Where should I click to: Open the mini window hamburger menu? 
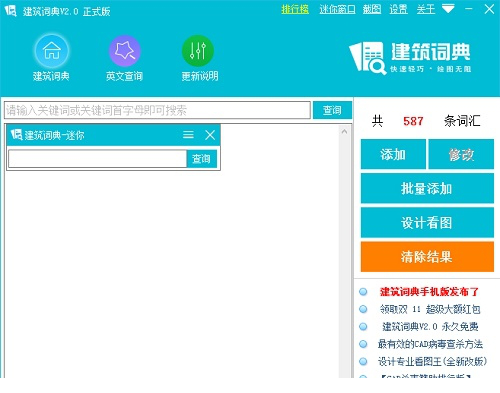pyautogui.click(x=188, y=135)
